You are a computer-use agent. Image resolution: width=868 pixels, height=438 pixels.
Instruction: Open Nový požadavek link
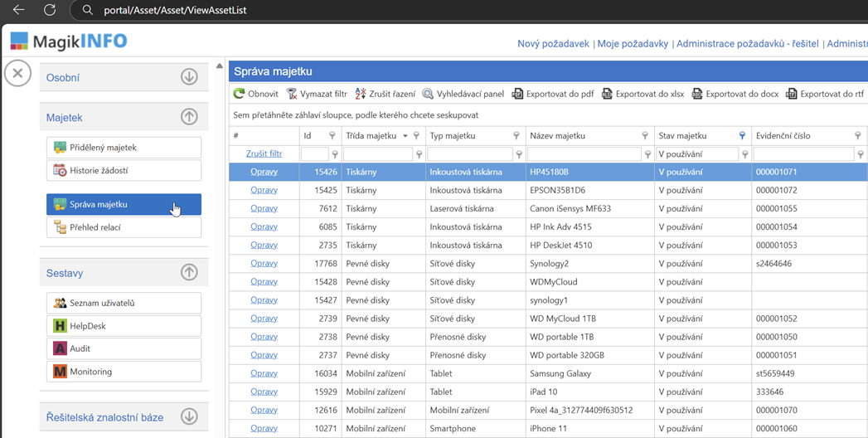click(x=553, y=43)
